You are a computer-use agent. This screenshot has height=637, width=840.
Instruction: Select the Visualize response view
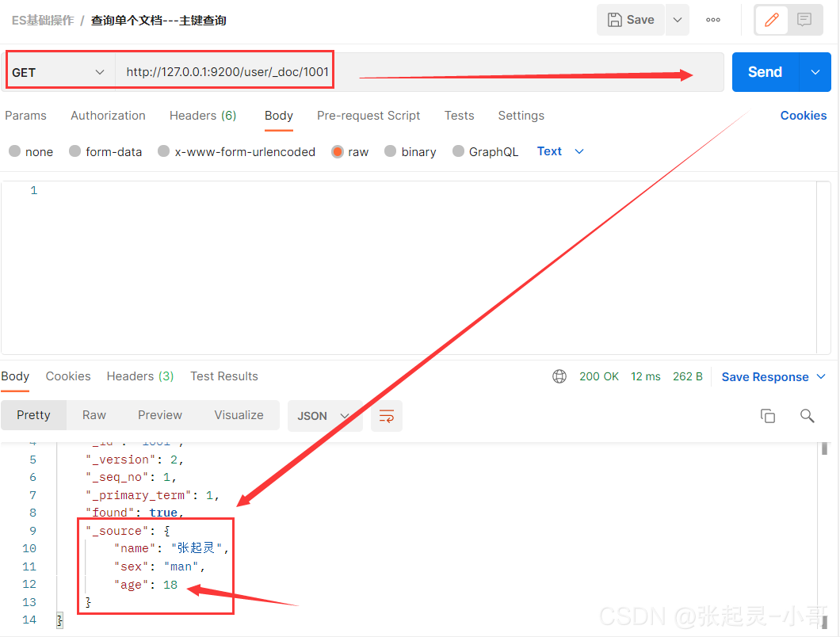click(x=239, y=415)
